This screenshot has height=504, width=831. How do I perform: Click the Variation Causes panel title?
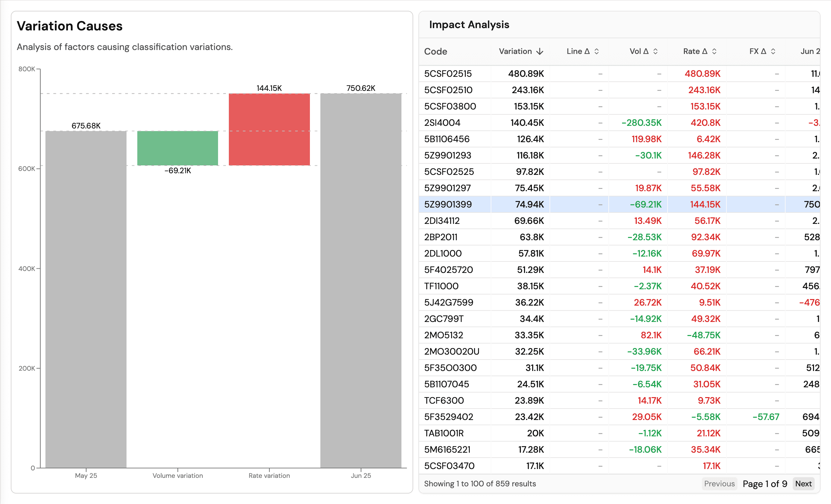tap(70, 25)
